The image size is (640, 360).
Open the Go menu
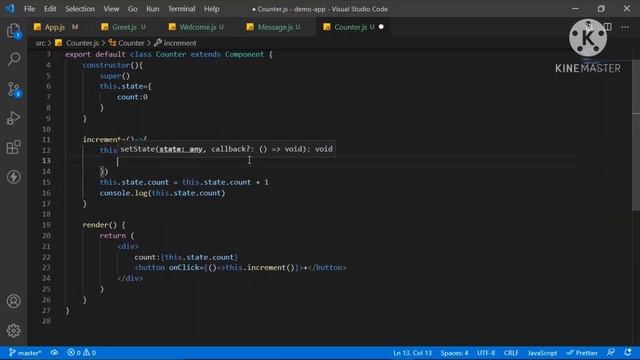tap(133, 9)
